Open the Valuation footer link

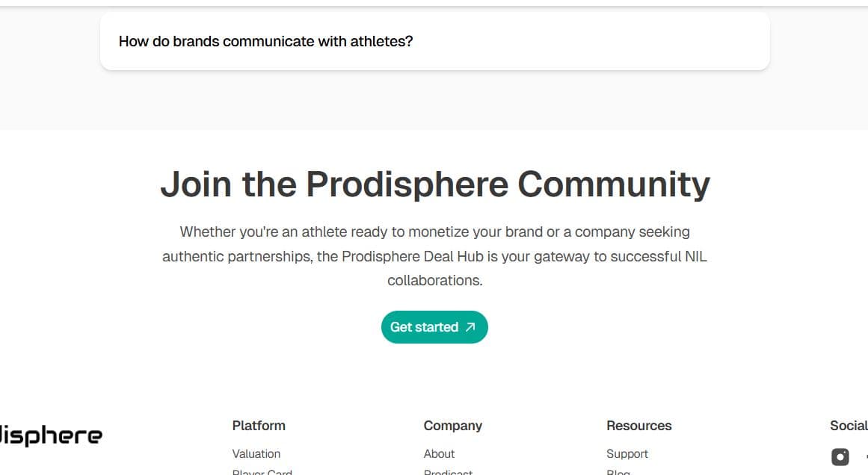click(256, 453)
